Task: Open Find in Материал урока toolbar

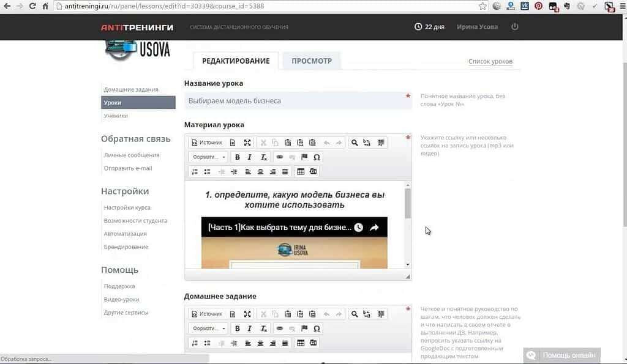Action: tap(355, 143)
